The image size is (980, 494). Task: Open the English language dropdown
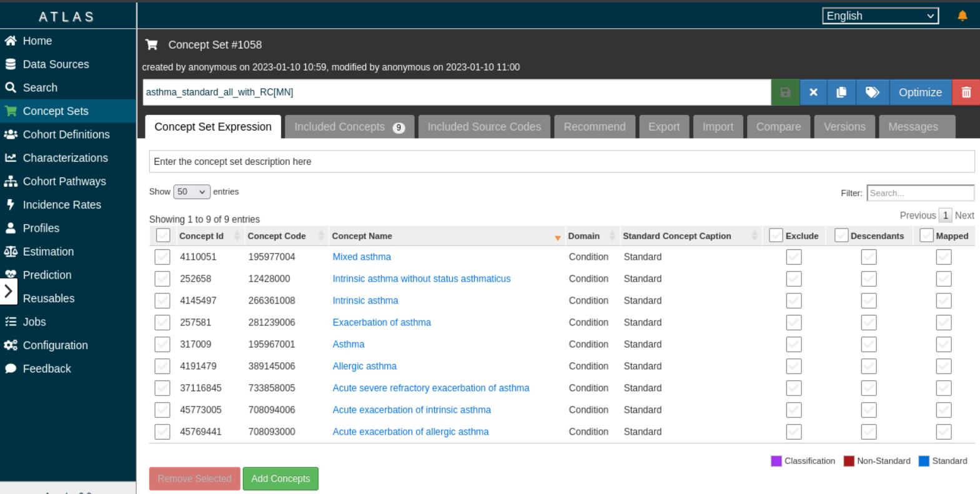[x=879, y=16]
